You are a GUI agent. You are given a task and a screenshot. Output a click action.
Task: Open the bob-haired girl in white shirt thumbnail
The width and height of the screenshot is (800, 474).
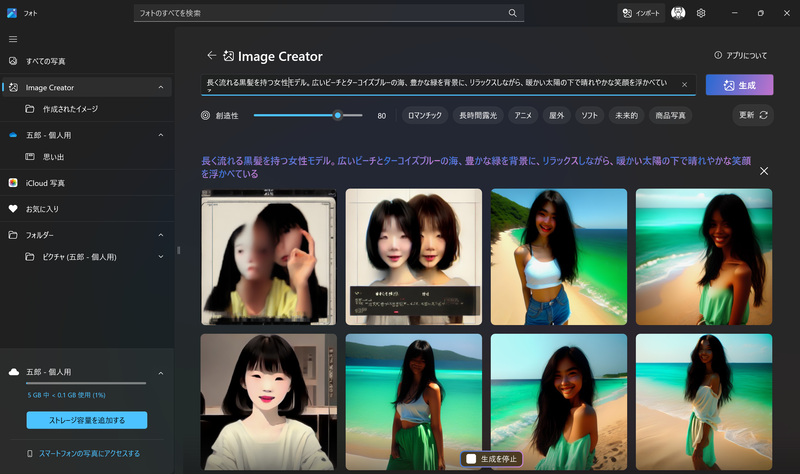point(268,402)
